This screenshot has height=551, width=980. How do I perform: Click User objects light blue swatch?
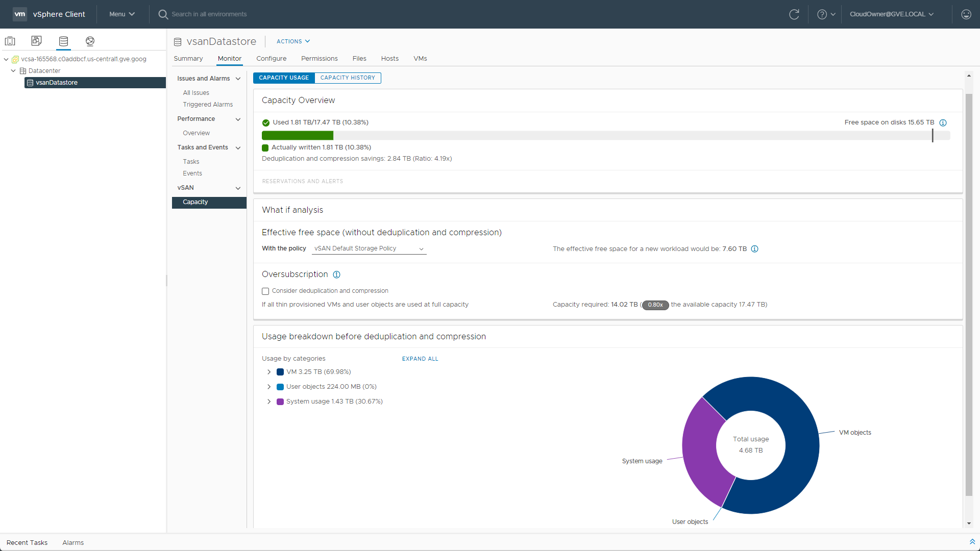(x=280, y=387)
